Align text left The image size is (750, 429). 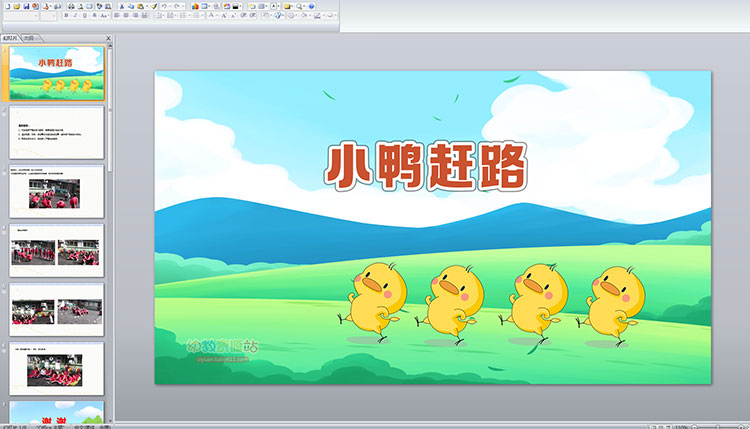pyautogui.click(x=116, y=16)
